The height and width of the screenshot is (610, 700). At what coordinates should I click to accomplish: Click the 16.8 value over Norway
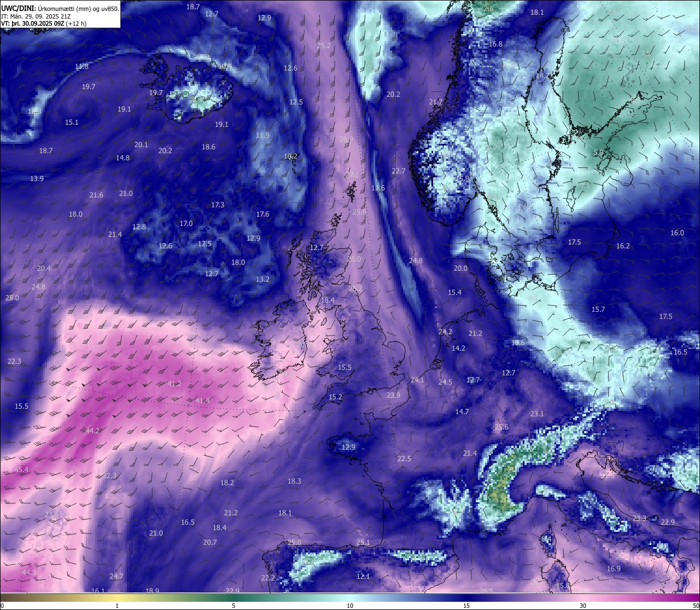(x=495, y=44)
